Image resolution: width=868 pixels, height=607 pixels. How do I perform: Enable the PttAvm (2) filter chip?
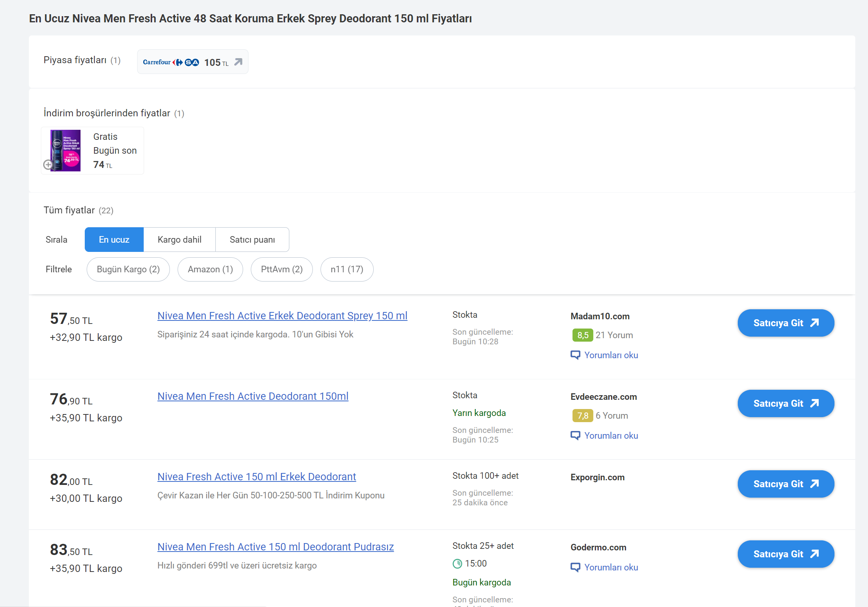(282, 269)
